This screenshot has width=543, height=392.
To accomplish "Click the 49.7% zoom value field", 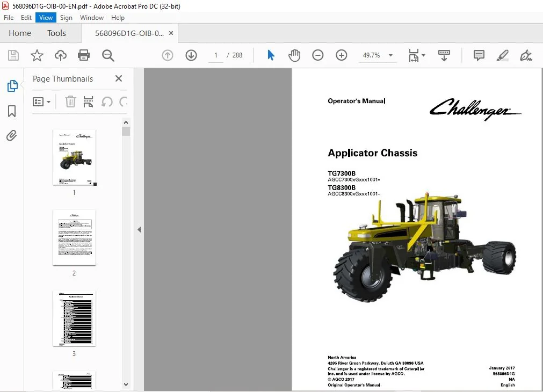I will point(372,55).
